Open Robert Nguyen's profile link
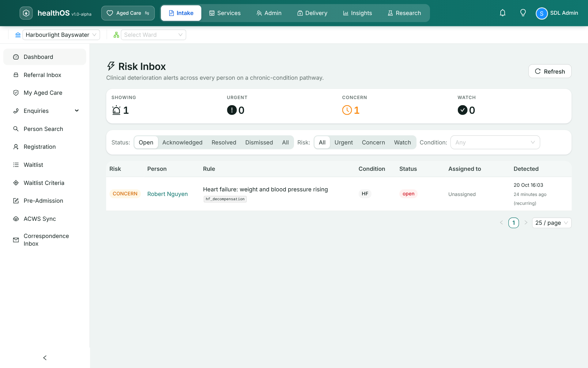Viewport: 588px width, 368px height. click(168, 194)
